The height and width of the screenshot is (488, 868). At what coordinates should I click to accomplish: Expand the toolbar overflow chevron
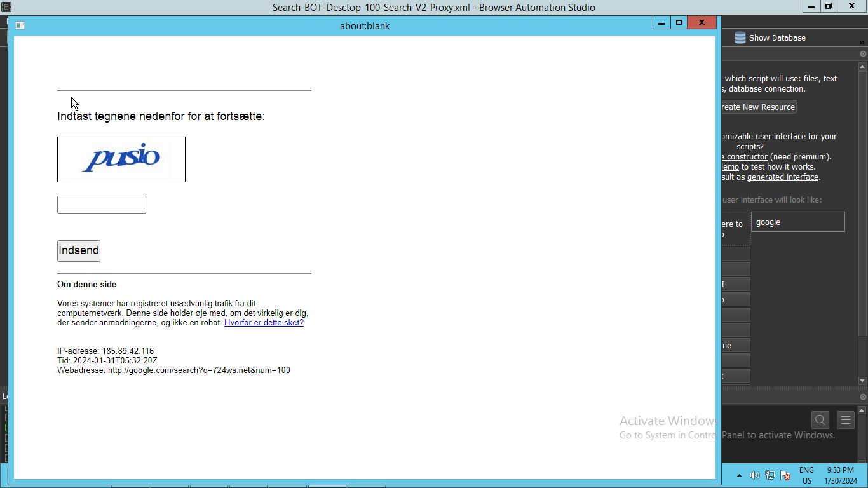(862, 43)
